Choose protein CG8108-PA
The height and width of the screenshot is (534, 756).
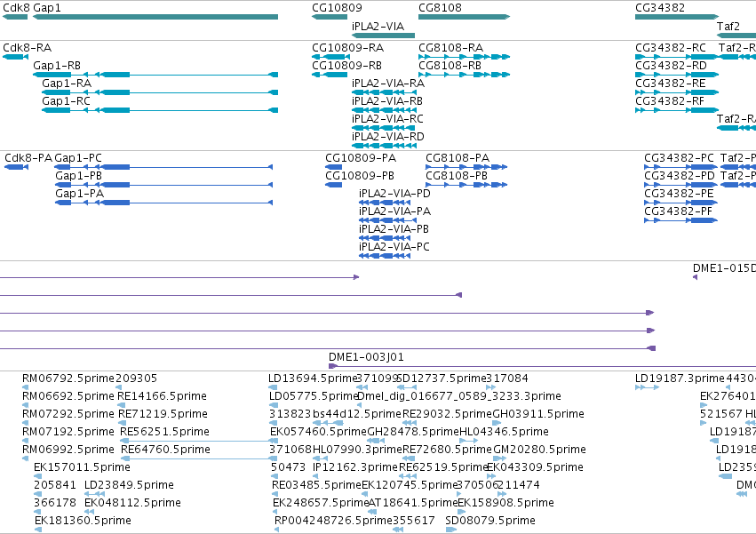point(458,158)
